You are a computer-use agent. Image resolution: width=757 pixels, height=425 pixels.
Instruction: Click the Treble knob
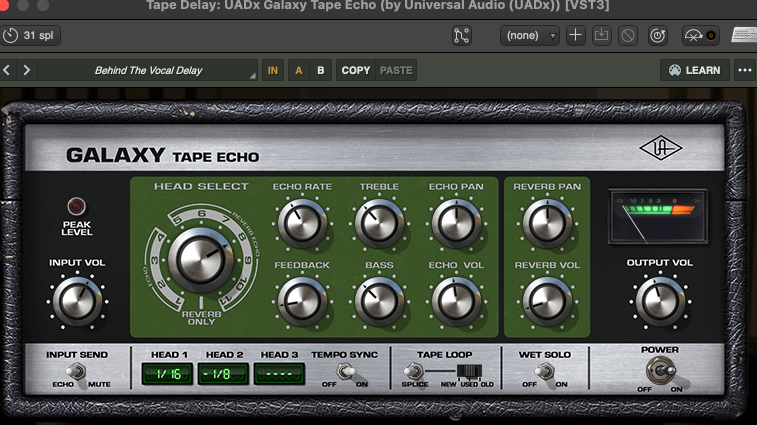point(379,224)
